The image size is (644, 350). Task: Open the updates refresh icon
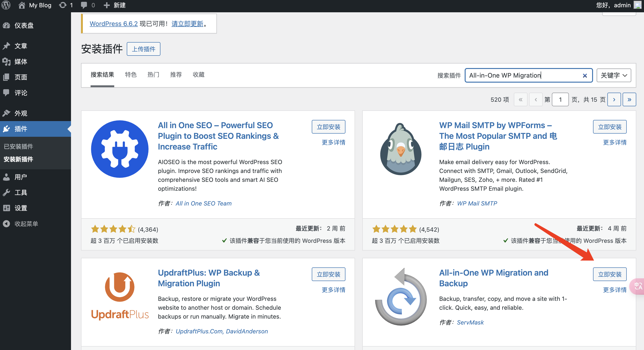63,5
